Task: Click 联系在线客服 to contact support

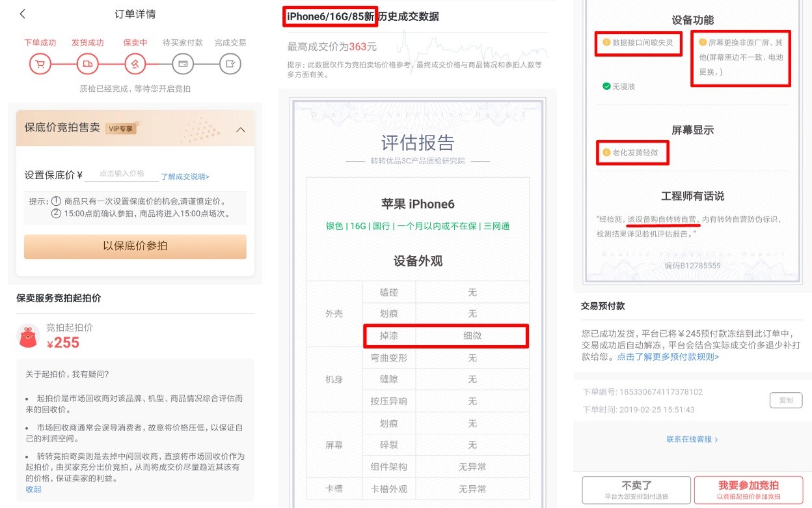Action: 692,440
